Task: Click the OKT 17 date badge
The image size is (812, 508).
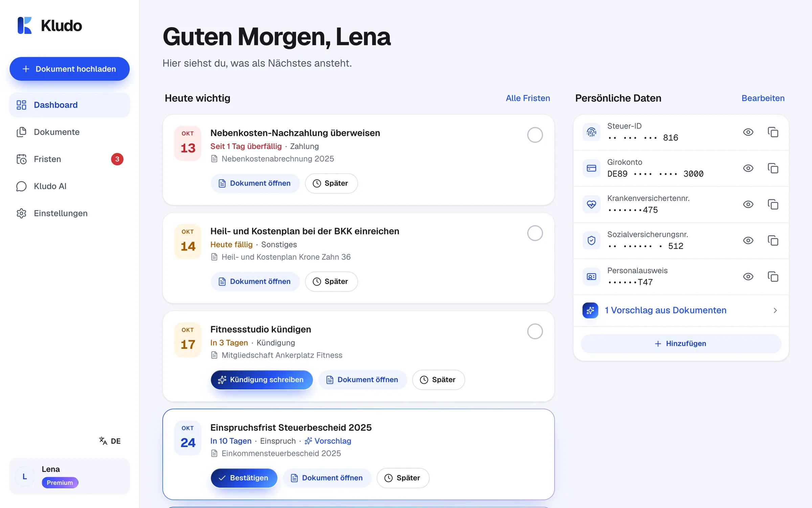Action: tap(188, 340)
